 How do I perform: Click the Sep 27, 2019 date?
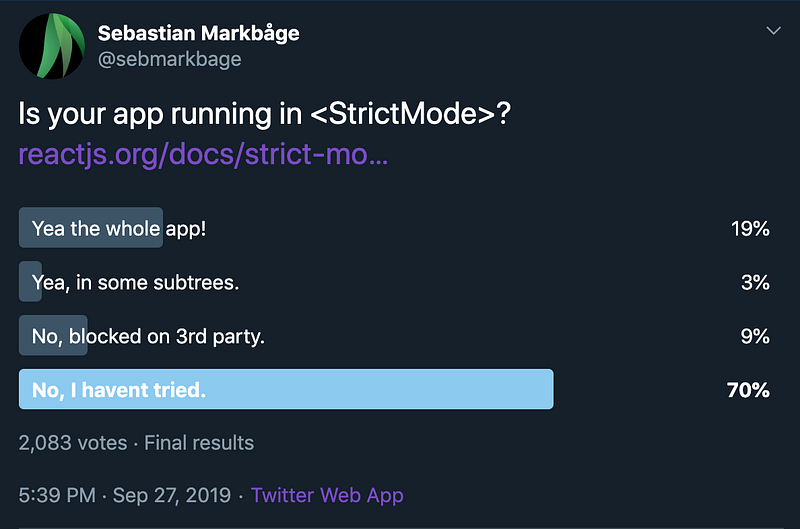[172, 495]
